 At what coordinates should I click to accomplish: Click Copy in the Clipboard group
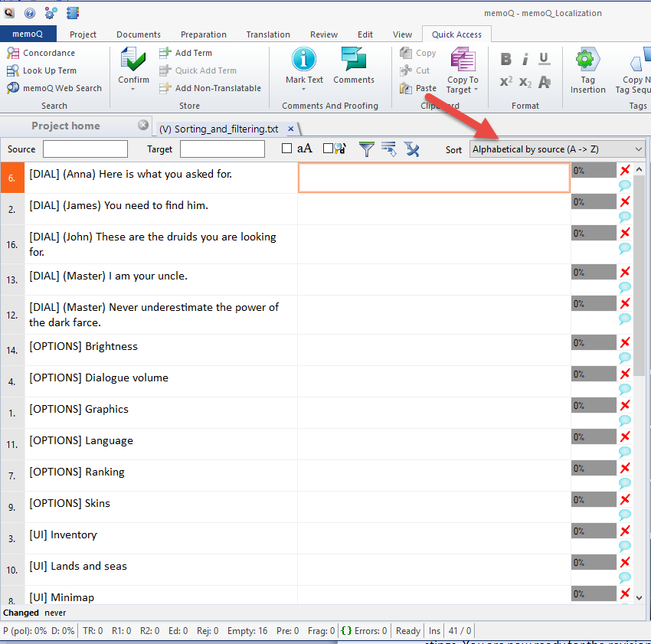click(418, 53)
